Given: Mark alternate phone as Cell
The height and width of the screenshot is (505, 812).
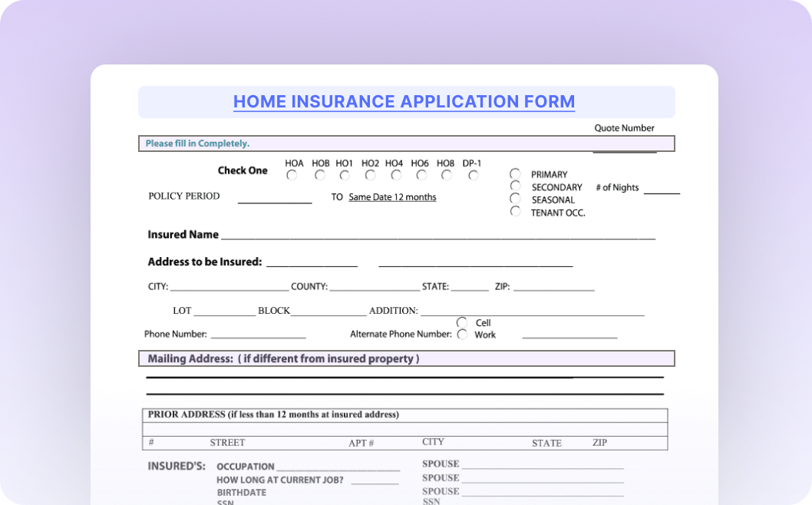Looking at the screenshot, I should tap(462, 322).
